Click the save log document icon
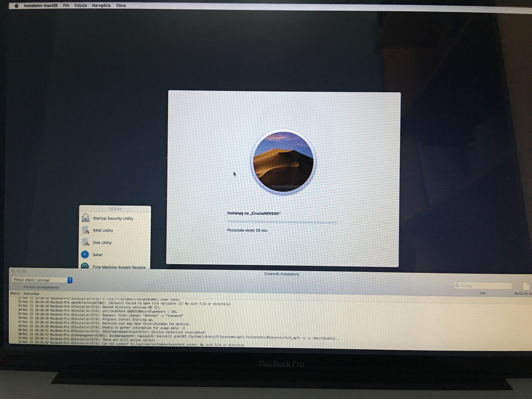The height and width of the screenshot is (399, 532). coord(526,286)
